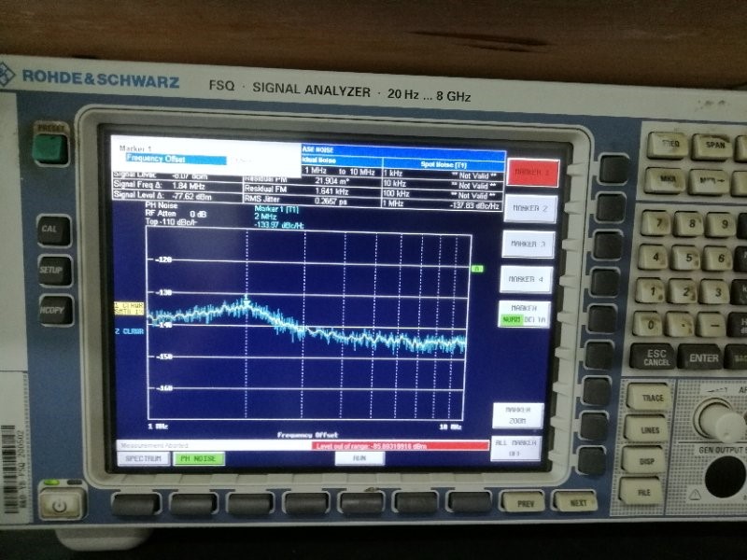Click the 1 MHz spot noise -137.83 dBc/Hz

(x=474, y=205)
